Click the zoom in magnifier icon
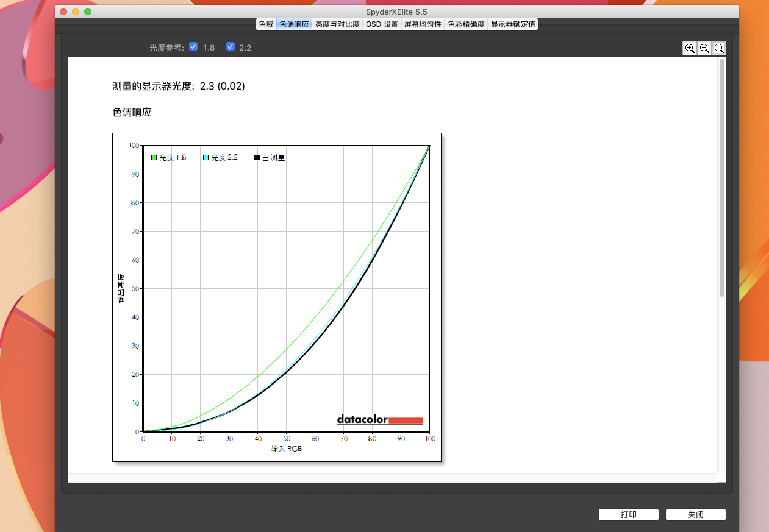Image resolution: width=769 pixels, height=532 pixels. [x=690, y=48]
